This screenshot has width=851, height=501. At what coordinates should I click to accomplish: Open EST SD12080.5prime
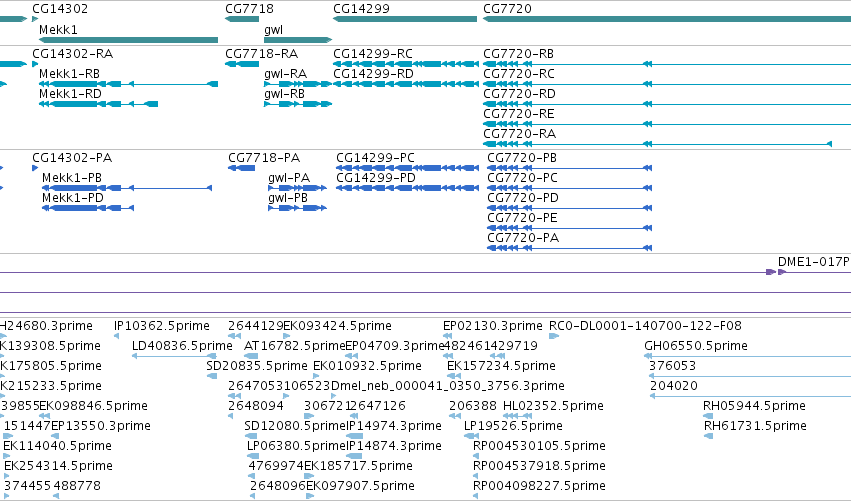pyautogui.click(x=295, y=426)
